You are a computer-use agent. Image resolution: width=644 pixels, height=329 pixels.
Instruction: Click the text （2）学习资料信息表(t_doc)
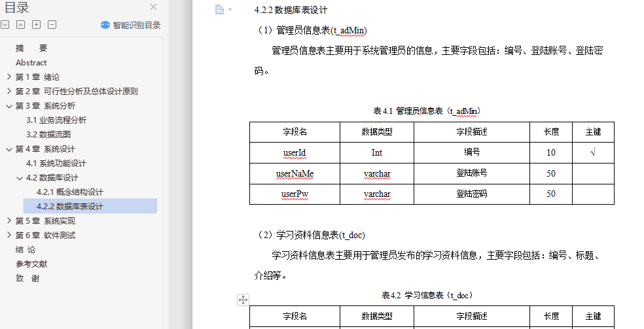pos(310,235)
